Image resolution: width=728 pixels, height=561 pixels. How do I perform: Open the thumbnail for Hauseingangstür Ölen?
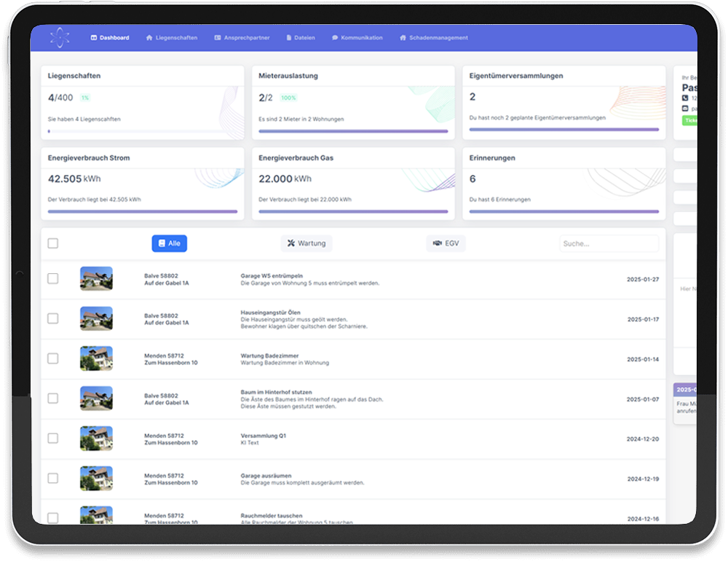[x=96, y=318]
